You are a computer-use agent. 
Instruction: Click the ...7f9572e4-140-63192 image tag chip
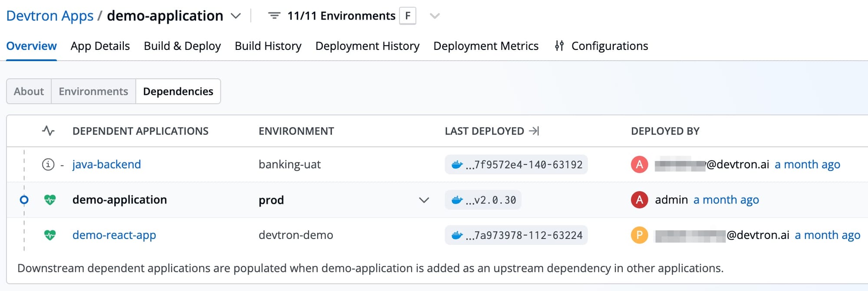click(516, 164)
